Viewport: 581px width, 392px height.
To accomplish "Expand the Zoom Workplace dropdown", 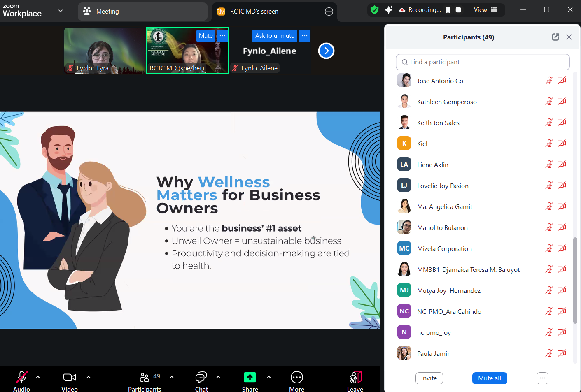I will [x=60, y=11].
